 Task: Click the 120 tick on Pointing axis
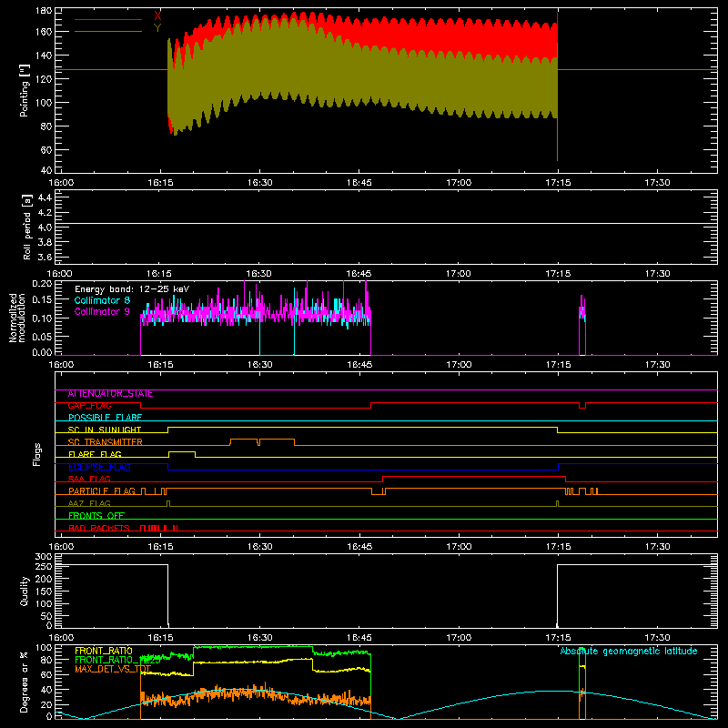pos(43,79)
